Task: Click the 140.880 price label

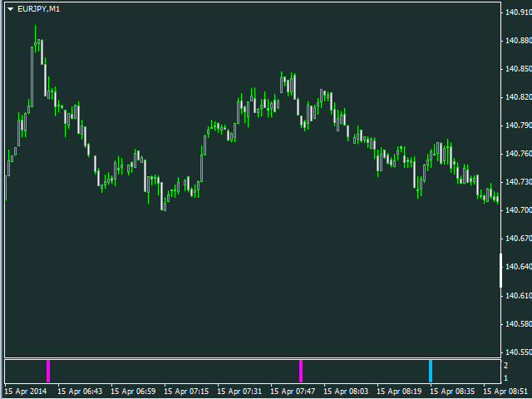Action: click(x=519, y=41)
